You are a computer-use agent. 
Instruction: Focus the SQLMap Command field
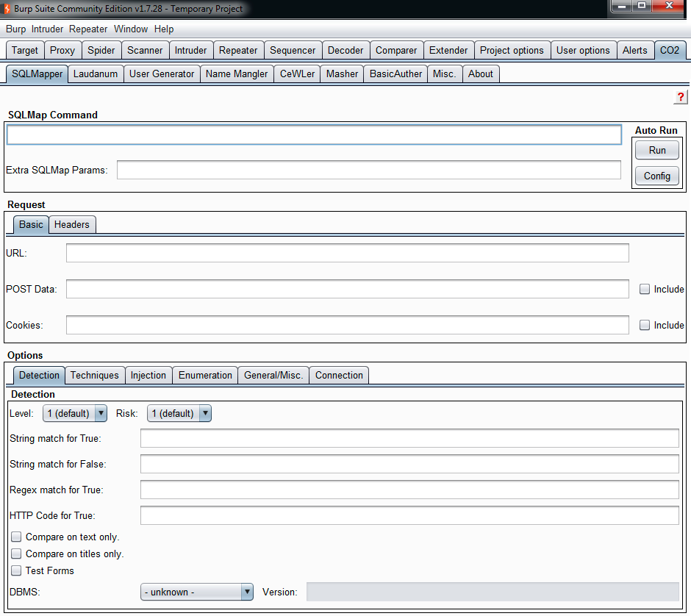314,135
